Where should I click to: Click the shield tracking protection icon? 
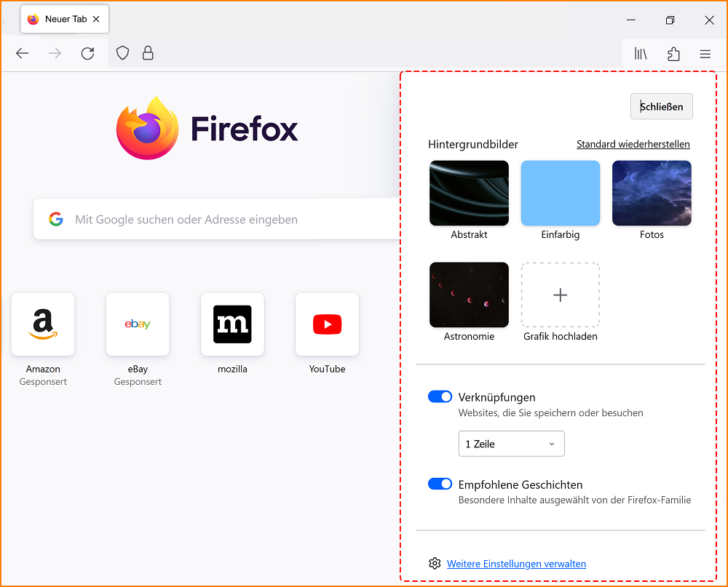[122, 52]
